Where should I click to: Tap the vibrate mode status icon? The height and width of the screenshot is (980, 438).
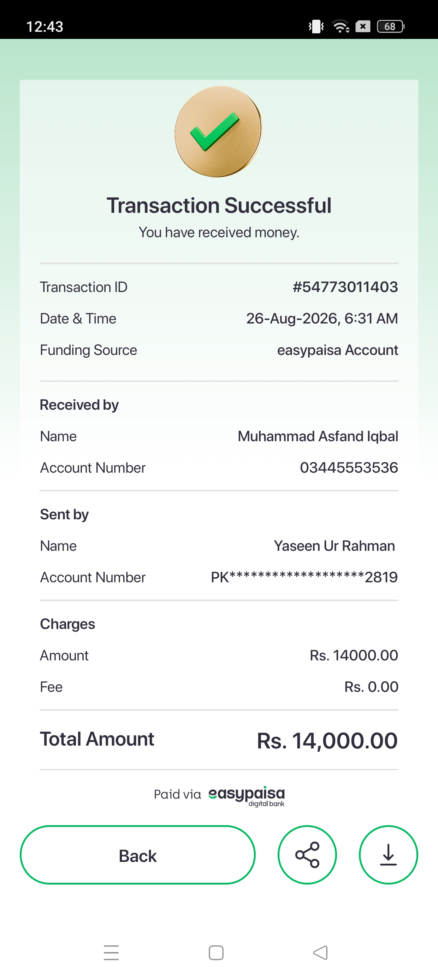click(x=316, y=26)
